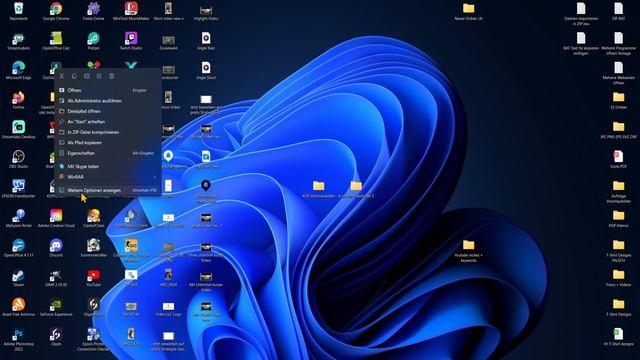Open the Papierkorb recycle bin icon
Screen dimensions: 640x360
pos(18,11)
